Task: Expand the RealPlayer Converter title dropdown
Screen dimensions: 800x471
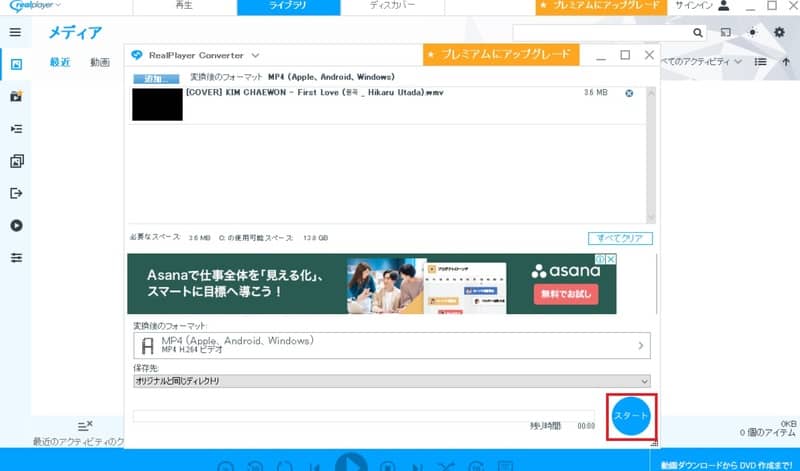Action: pyautogui.click(x=255, y=55)
